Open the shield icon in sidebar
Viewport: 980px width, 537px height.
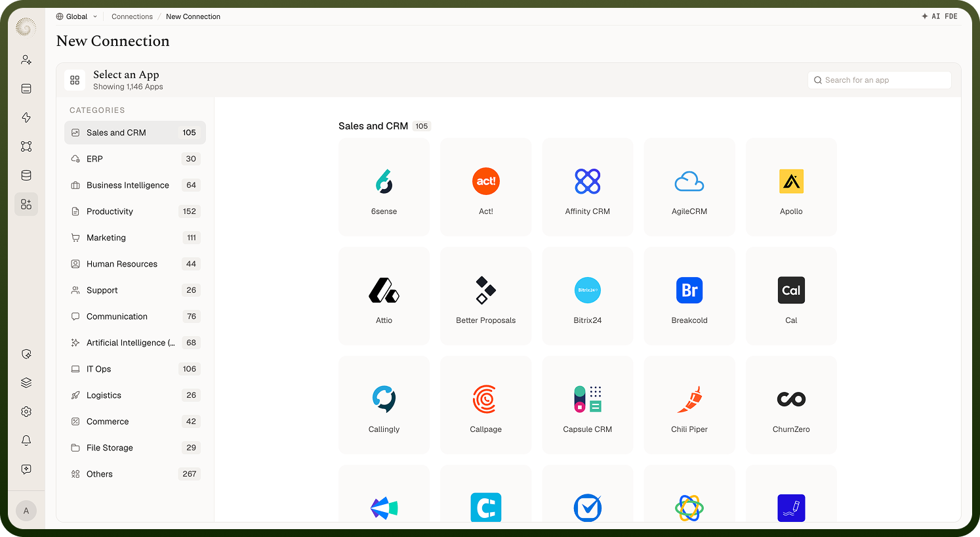click(26, 354)
